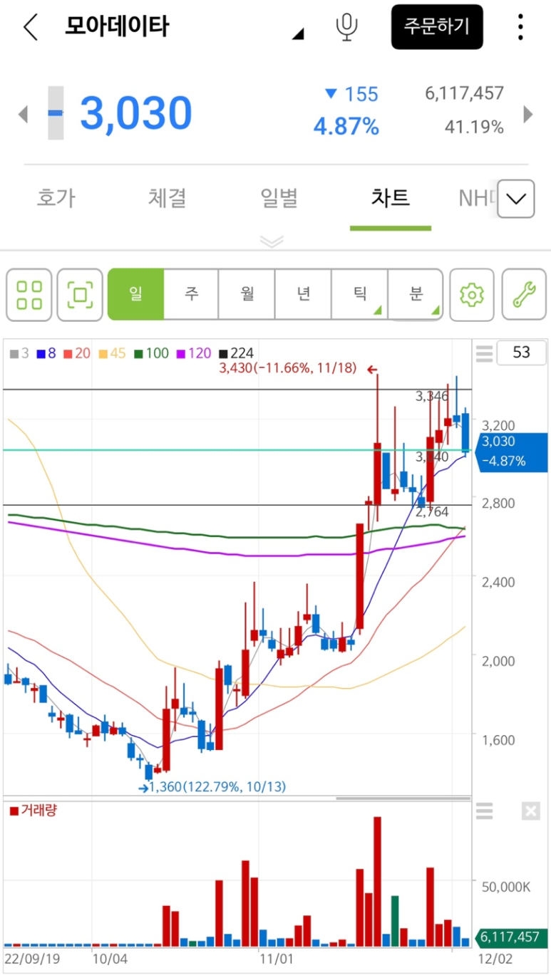Open volume panel hamburger menu icon
The width and height of the screenshot is (551, 980).
click(x=485, y=810)
